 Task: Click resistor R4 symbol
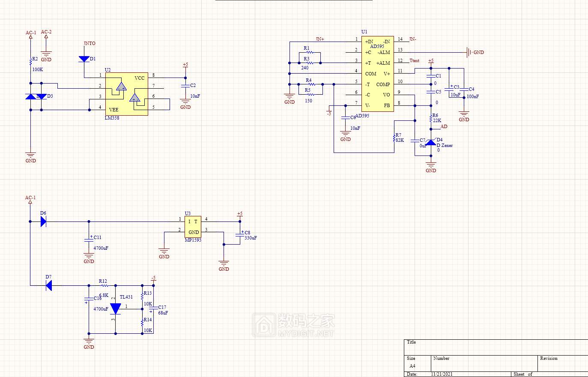pyautogui.click(x=312, y=84)
